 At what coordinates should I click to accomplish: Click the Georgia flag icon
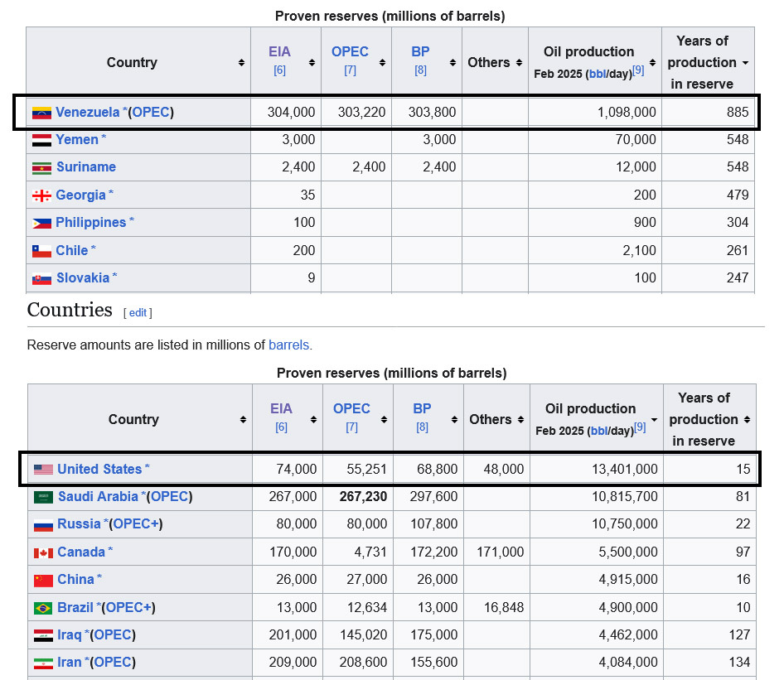coord(41,195)
